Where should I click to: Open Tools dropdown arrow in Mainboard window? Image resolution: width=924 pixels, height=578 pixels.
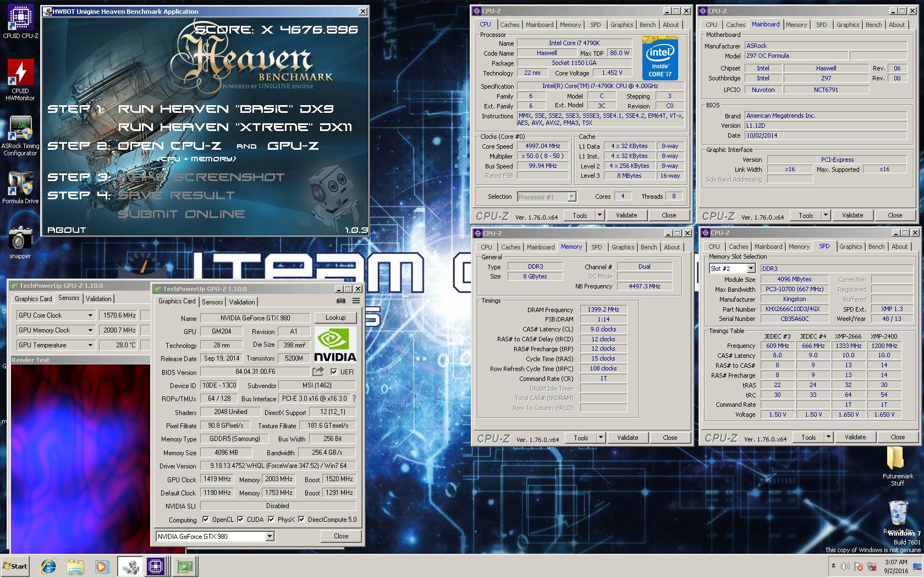[826, 215]
